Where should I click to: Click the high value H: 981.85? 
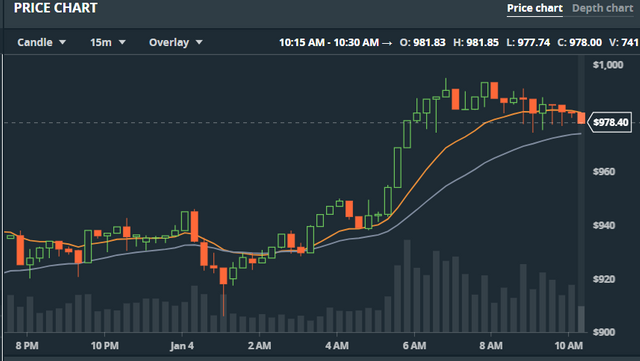(x=476, y=42)
